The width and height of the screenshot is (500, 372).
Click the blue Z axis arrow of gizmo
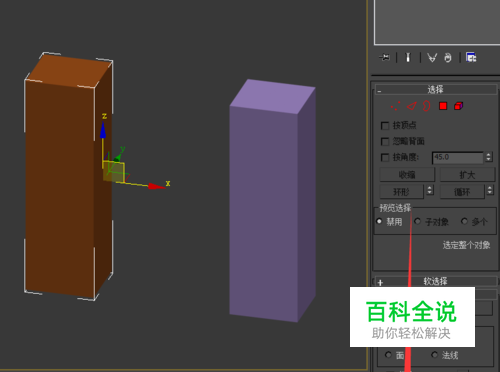[103, 130]
